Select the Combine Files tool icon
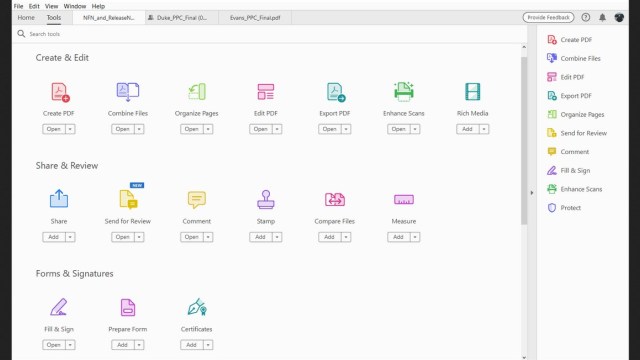 point(128,92)
